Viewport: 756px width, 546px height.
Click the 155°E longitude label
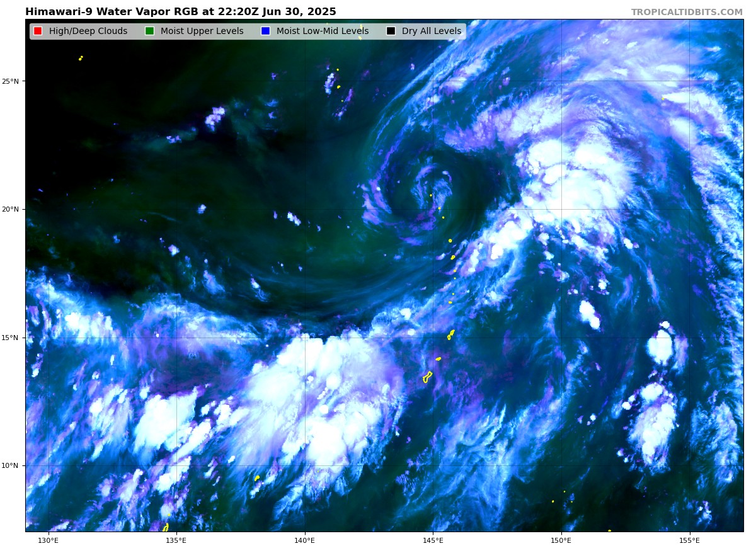pos(690,540)
